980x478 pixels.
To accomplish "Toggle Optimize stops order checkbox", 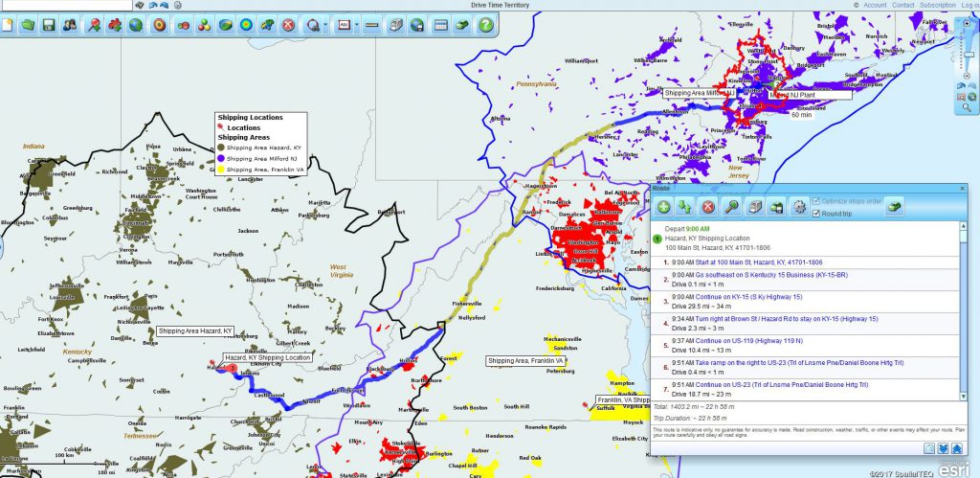I will tap(815, 201).
